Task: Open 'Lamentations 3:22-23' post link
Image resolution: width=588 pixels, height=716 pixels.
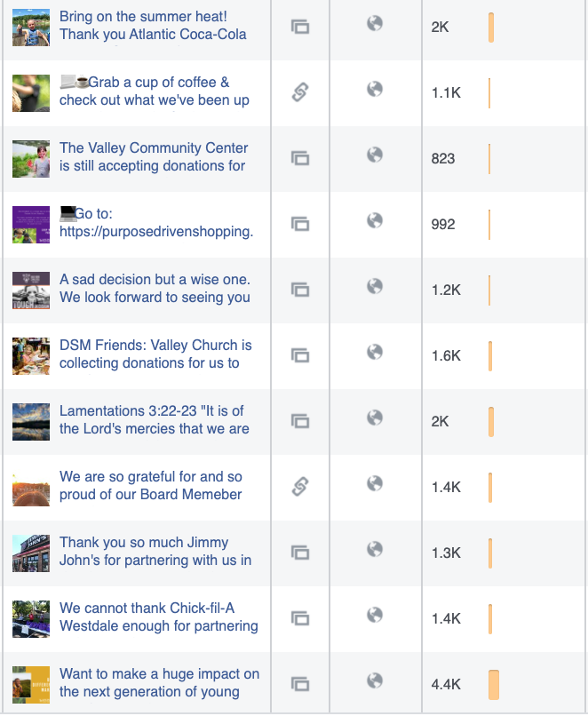Action: (x=155, y=419)
